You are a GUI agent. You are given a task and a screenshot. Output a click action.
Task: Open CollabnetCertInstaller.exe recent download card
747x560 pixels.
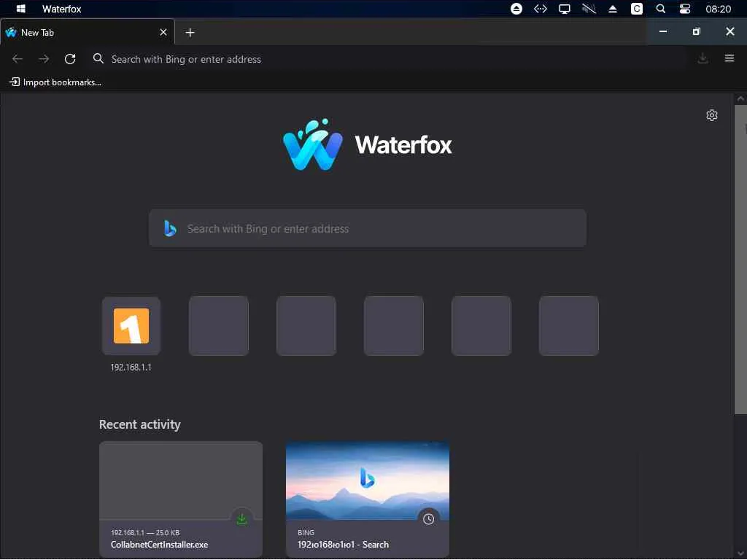coord(181,499)
